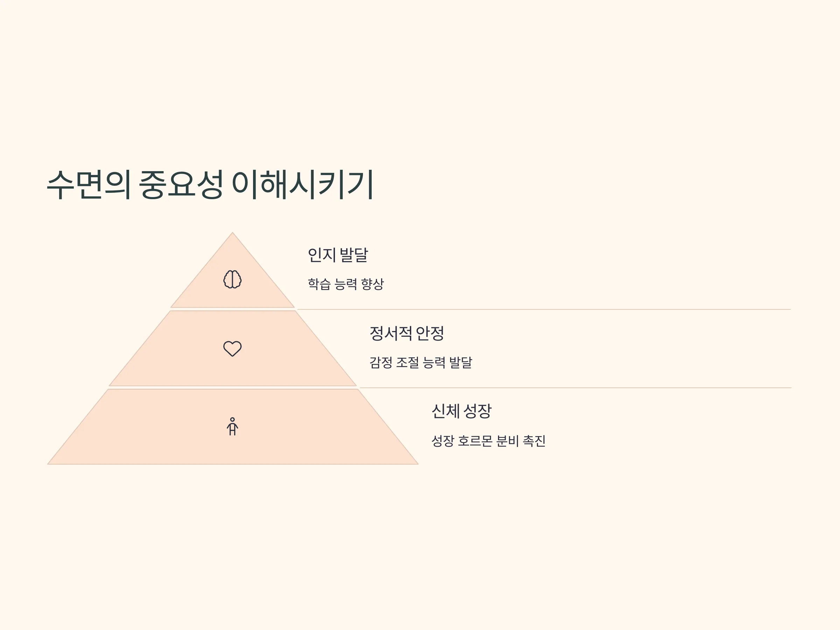Select the middle trapezoid tier of pyramid
The height and width of the screenshot is (630, 840).
(232, 348)
